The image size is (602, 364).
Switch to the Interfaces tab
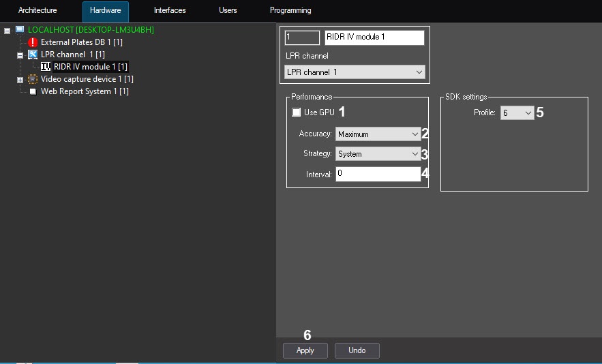pyautogui.click(x=170, y=11)
